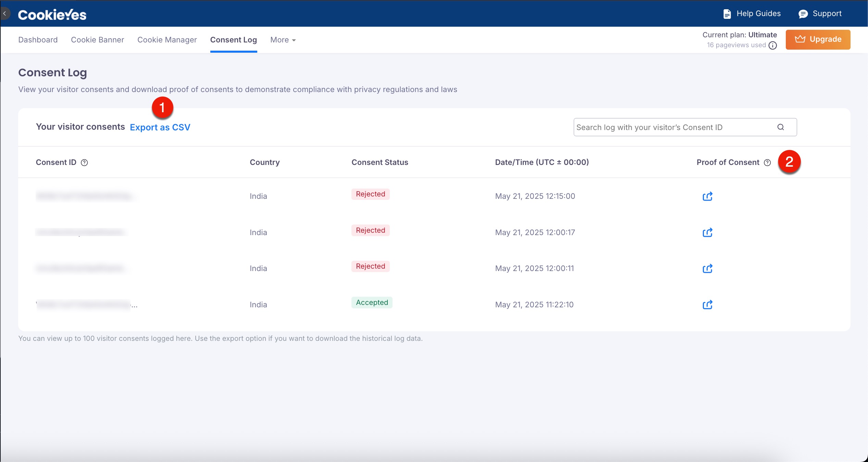Open proof of consent for 12:00:17 entry
Screen dimensions: 868x462
(707, 233)
